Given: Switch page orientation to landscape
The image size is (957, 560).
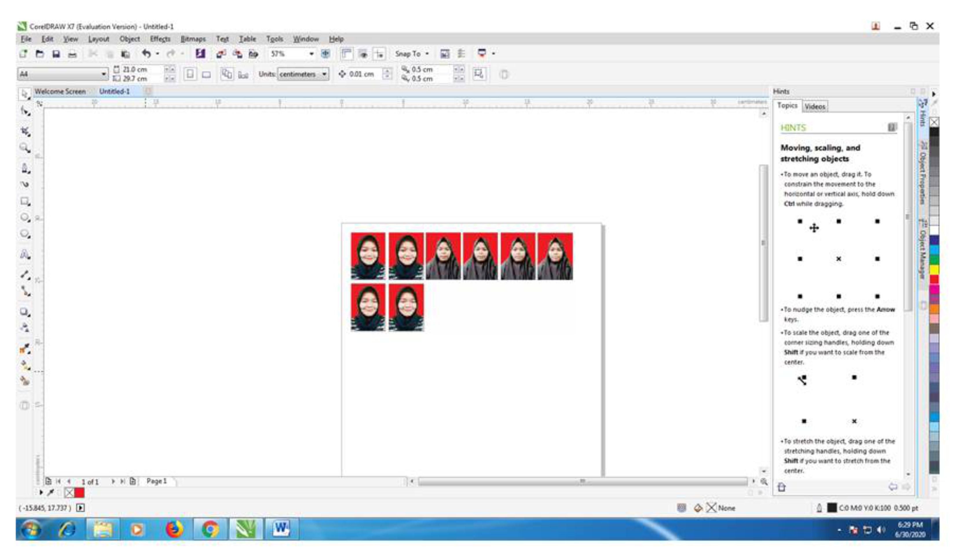Looking at the screenshot, I should coord(207,74).
